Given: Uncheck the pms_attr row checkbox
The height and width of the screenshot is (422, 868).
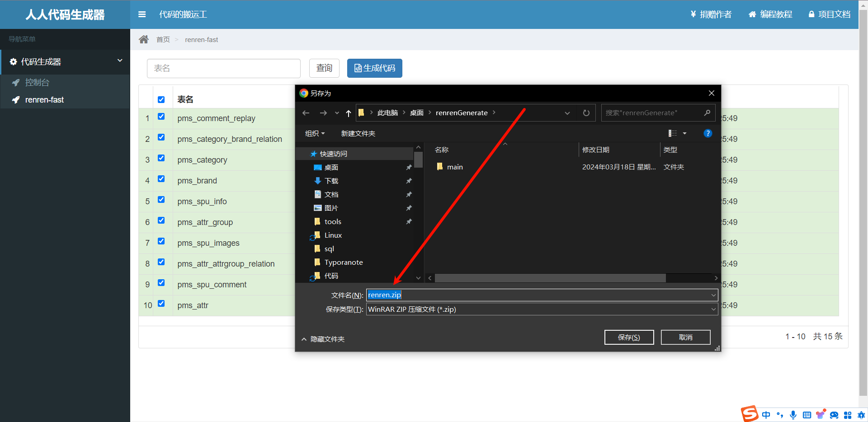Looking at the screenshot, I should (161, 304).
